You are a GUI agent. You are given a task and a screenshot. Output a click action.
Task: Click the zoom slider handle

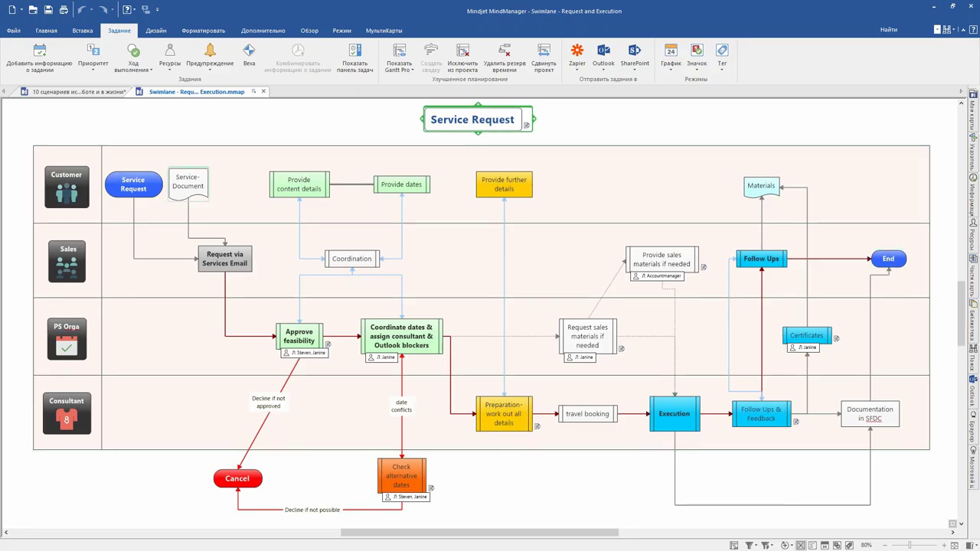[910, 545]
